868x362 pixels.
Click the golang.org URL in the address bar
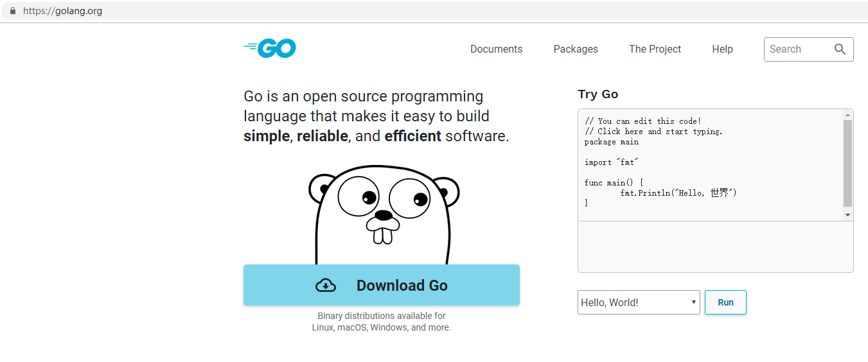click(62, 11)
